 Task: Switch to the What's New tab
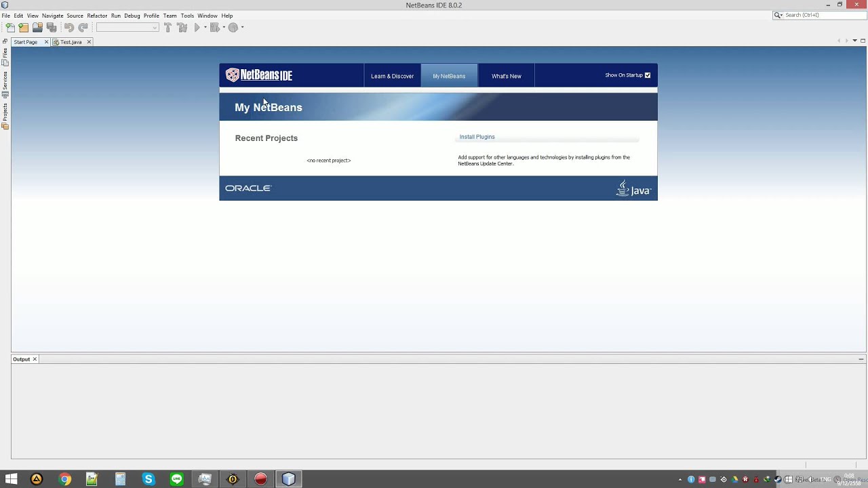[506, 76]
